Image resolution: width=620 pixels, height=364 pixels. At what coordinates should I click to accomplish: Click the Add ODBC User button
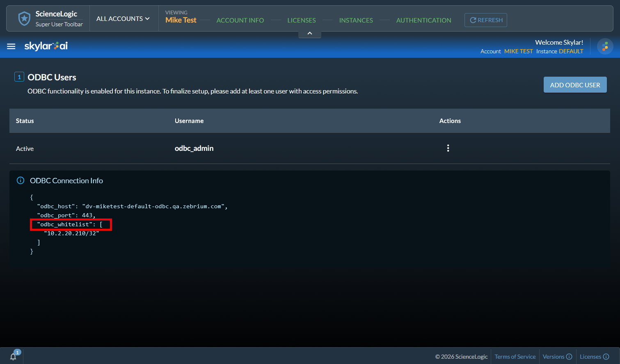pyautogui.click(x=575, y=85)
